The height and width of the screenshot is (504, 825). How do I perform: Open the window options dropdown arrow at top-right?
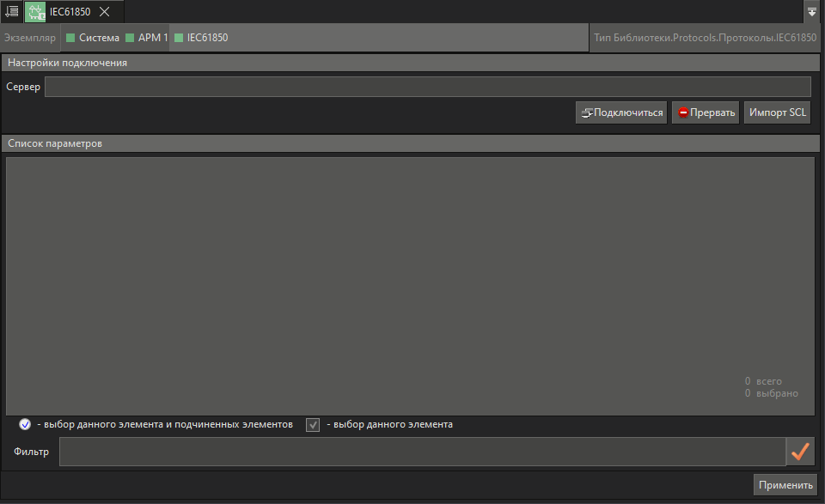(812, 12)
